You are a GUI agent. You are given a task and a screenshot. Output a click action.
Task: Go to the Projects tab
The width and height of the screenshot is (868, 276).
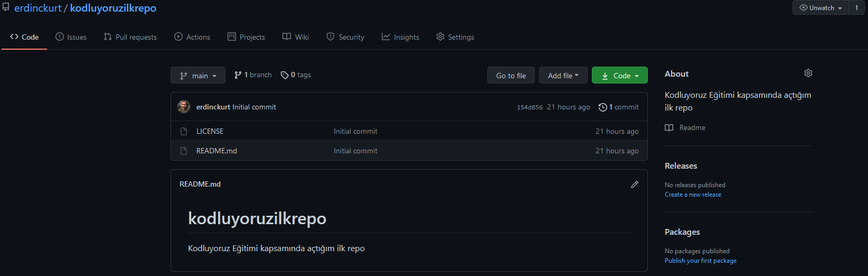pos(247,37)
